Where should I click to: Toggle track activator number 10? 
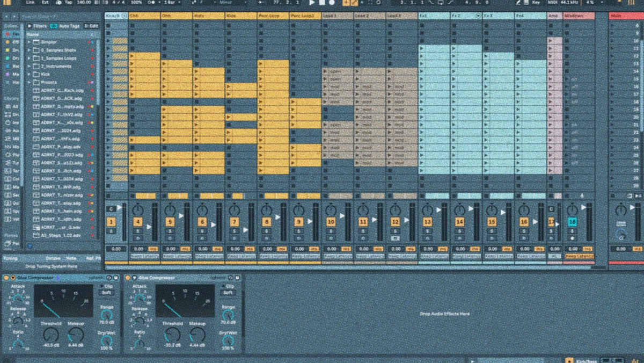click(x=331, y=222)
